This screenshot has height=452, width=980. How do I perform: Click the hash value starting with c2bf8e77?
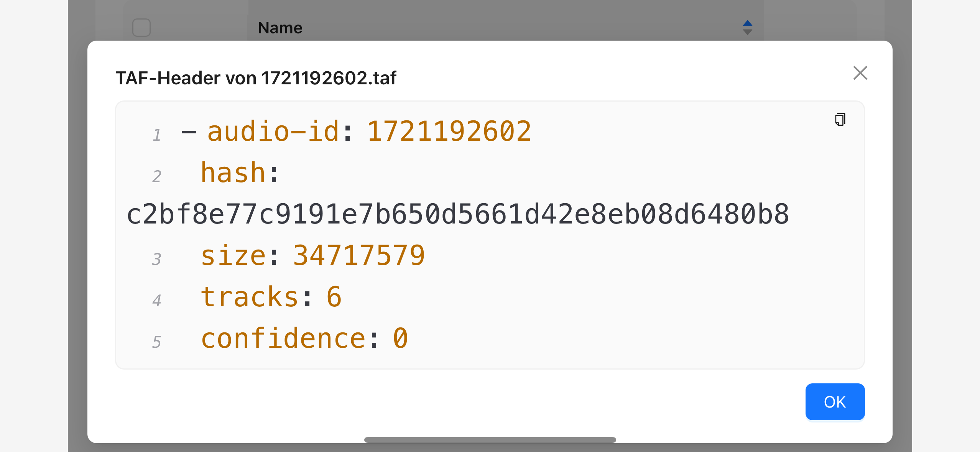(458, 214)
